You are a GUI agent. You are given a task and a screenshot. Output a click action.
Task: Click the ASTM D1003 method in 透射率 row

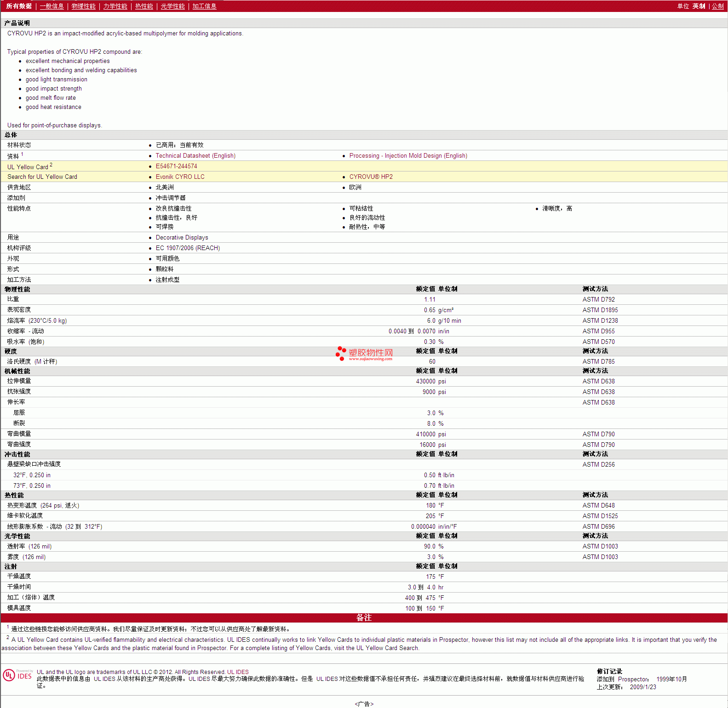pos(600,547)
